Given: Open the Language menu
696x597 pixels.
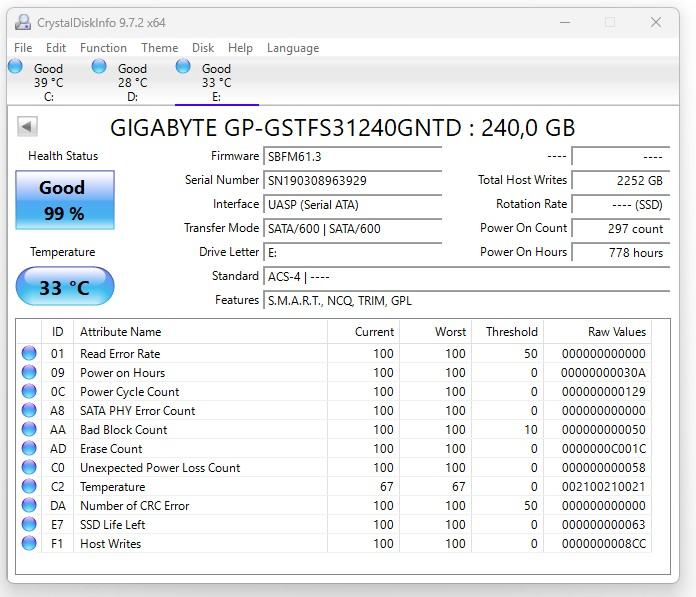Looking at the screenshot, I should pos(293,47).
